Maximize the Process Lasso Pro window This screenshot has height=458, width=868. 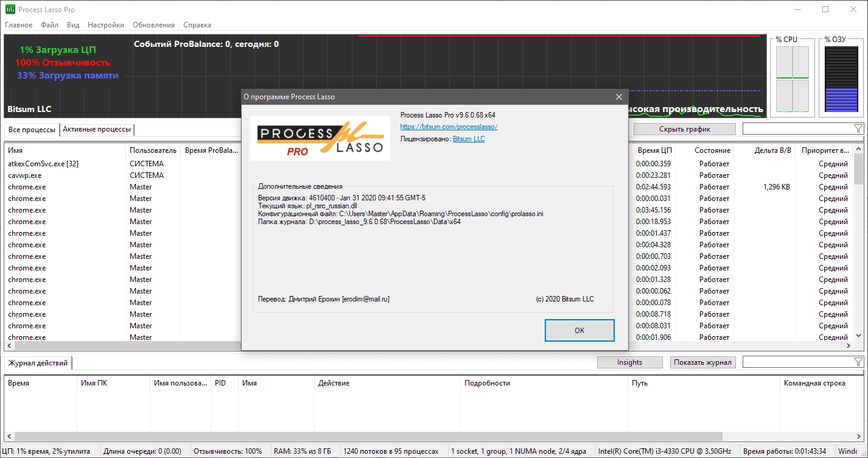pyautogui.click(x=825, y=9)
